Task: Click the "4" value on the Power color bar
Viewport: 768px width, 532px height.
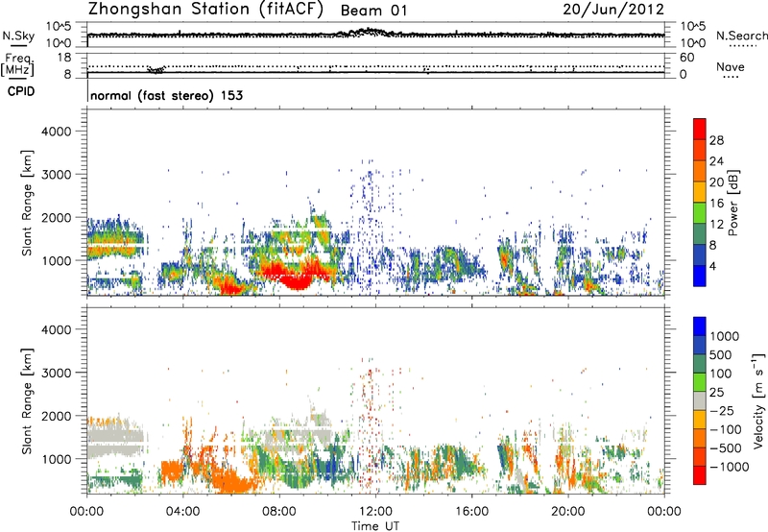Action: click(x=712, y=267)
